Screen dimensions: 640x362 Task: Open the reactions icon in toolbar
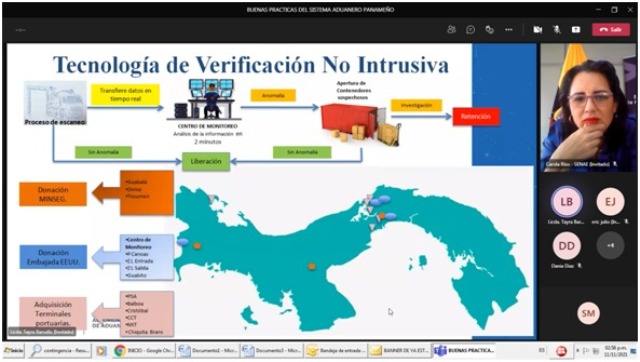click(x=489, y=29)
